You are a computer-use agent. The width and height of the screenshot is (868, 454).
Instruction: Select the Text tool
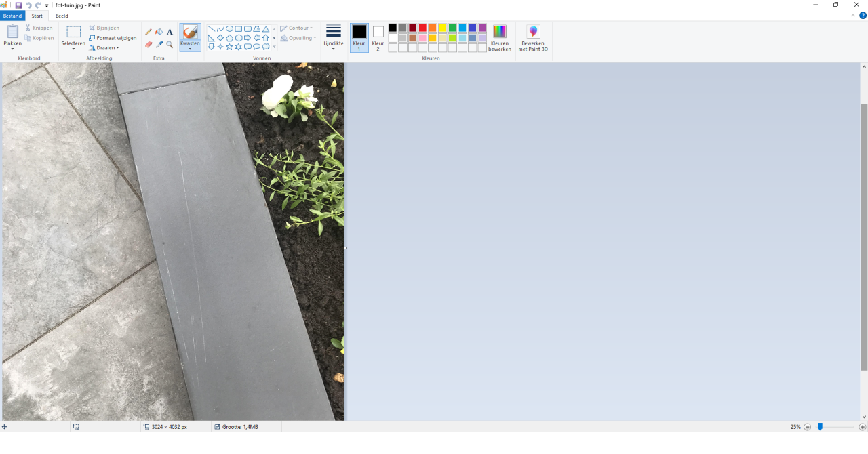click(170, 32)
